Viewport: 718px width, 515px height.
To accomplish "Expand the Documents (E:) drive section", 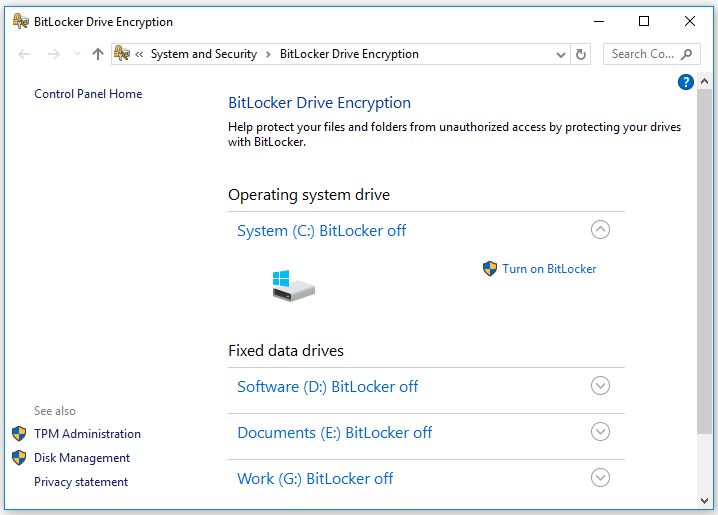I will pyautogui.click(x=600, y=432).
